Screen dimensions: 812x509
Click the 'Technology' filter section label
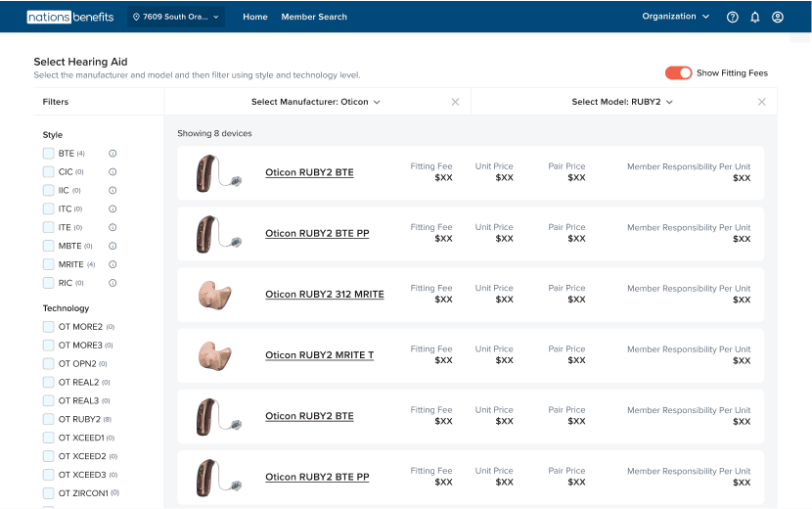tap(66, 308)
